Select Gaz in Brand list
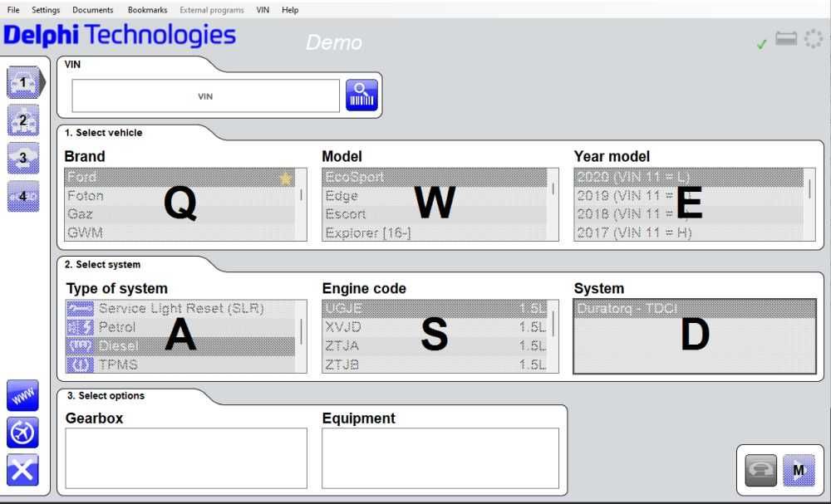The image size is (831, 504). pos(179,214)
